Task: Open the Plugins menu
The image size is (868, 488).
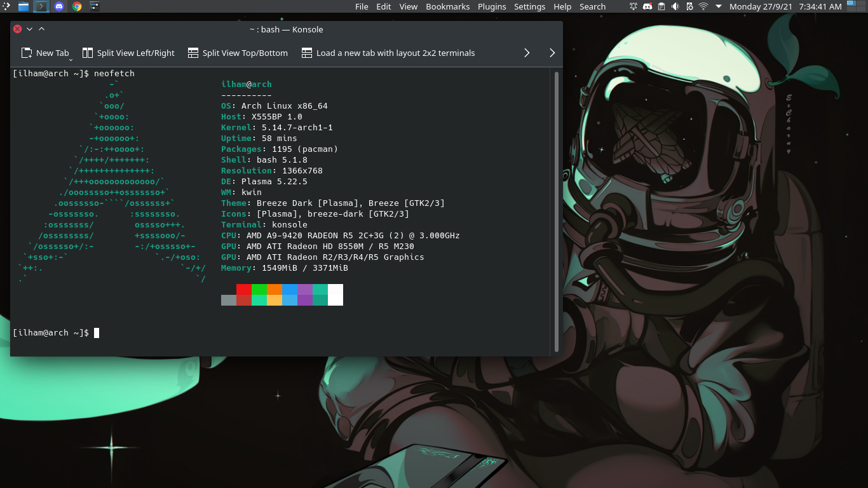Action: tap(492, 6)
